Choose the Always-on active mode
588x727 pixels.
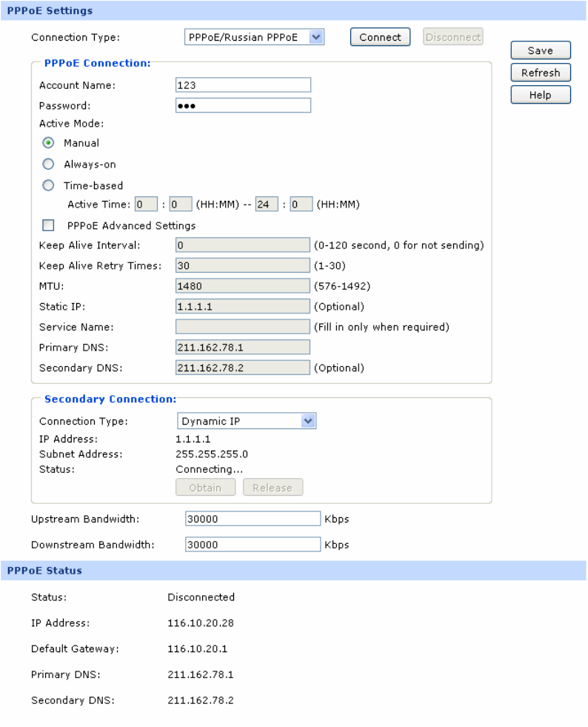(48, 165)
